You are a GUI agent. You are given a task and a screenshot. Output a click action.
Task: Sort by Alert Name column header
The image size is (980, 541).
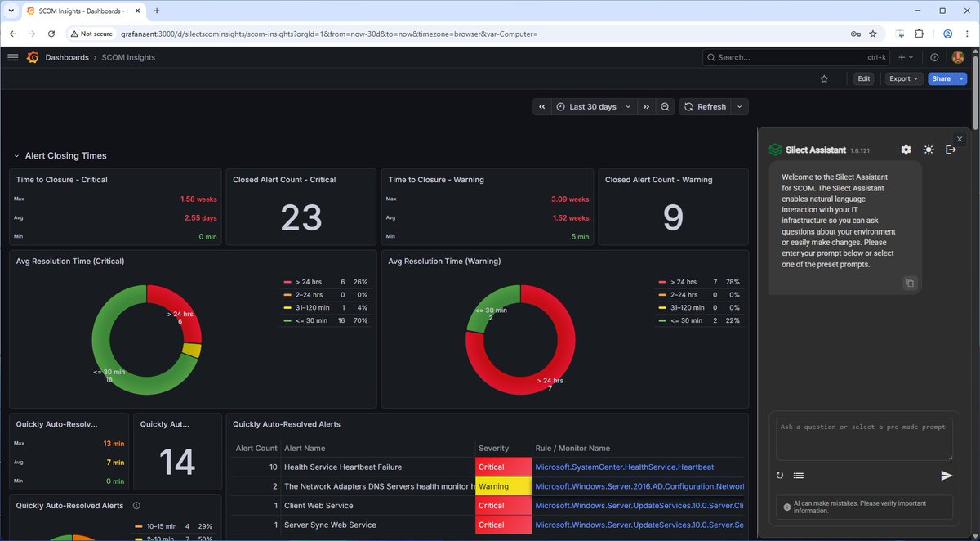(305, 448)
